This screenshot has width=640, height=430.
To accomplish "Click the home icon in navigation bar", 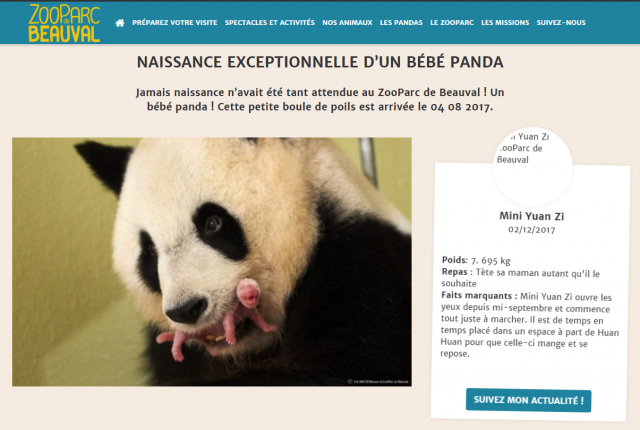I will pyautogui.click(x=120, y=23).
